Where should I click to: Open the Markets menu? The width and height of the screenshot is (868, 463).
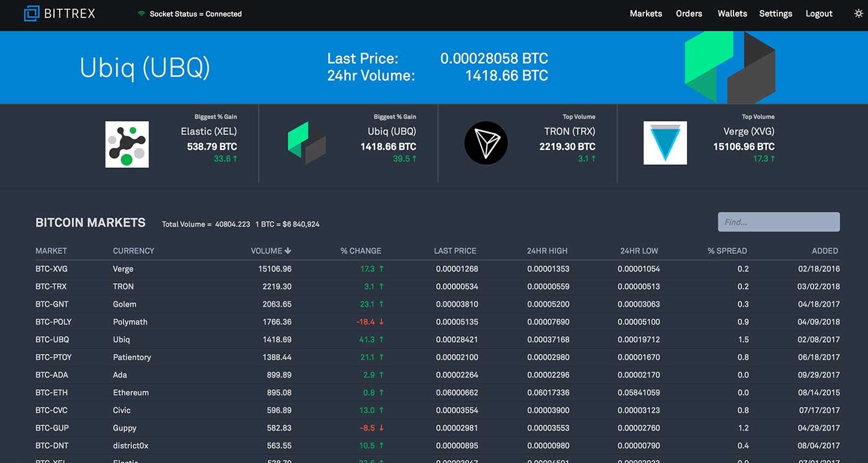click(x=646, y=14)
